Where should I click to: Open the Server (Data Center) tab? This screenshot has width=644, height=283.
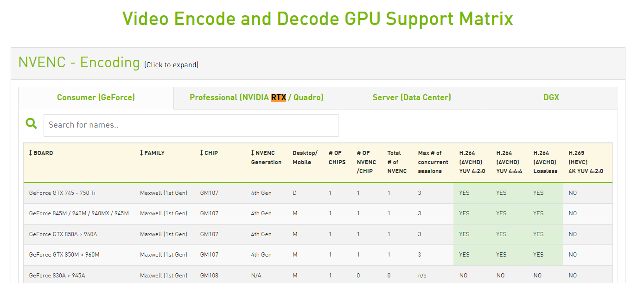412,97
